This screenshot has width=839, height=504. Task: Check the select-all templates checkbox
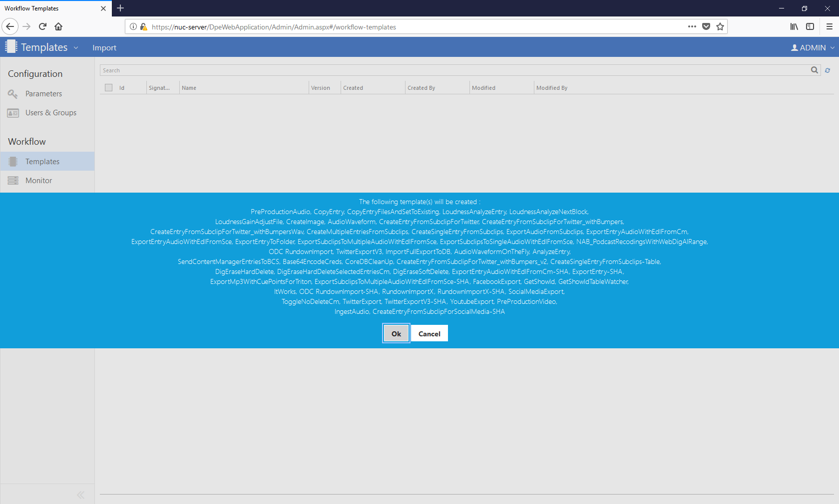(x=109, y=88)
